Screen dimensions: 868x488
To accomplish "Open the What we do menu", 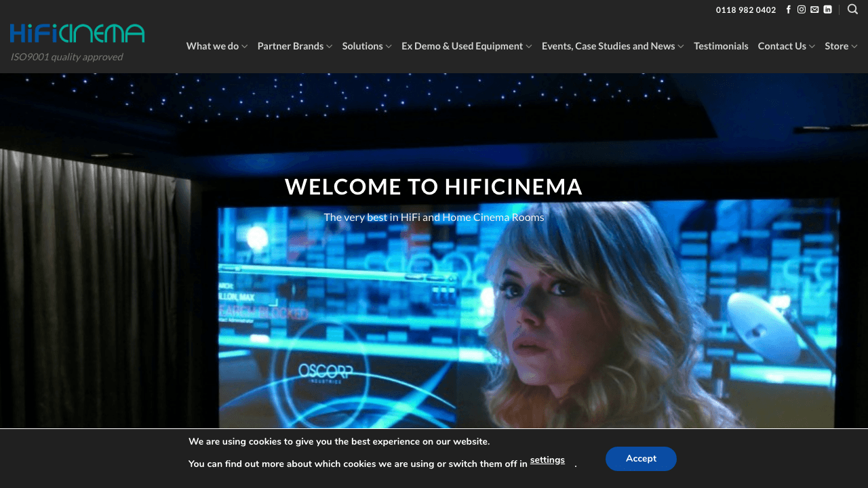I will click(x=212, y=46).
